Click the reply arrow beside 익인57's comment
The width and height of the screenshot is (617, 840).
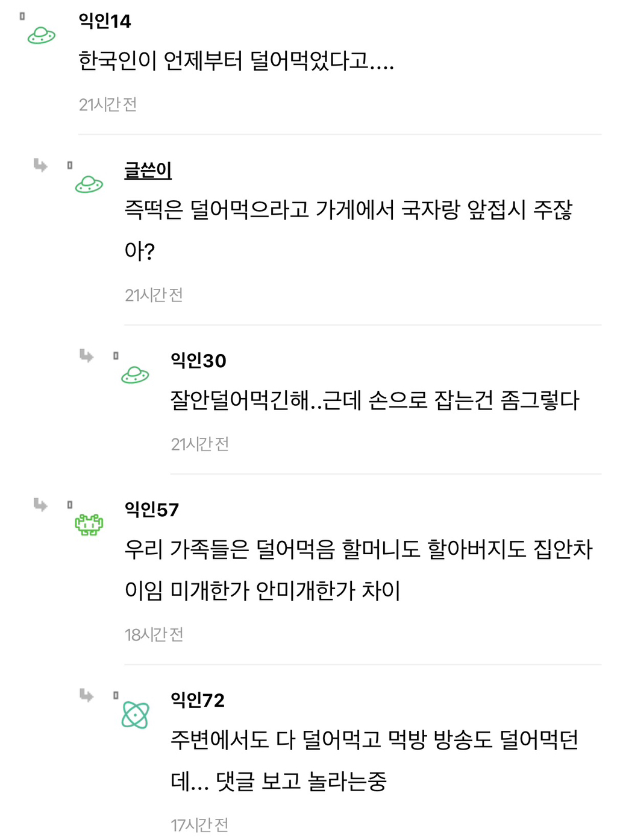point(40,504)
